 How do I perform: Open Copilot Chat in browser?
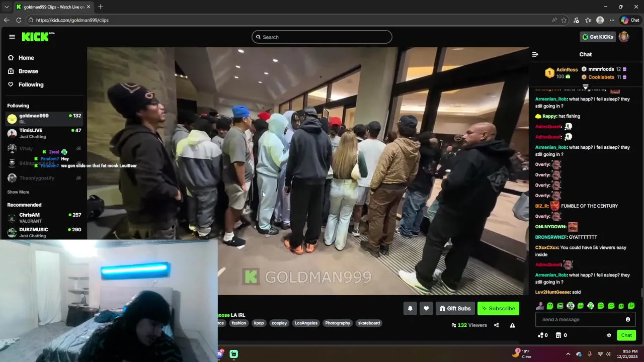pyautogui.click(x=630, y=20)
